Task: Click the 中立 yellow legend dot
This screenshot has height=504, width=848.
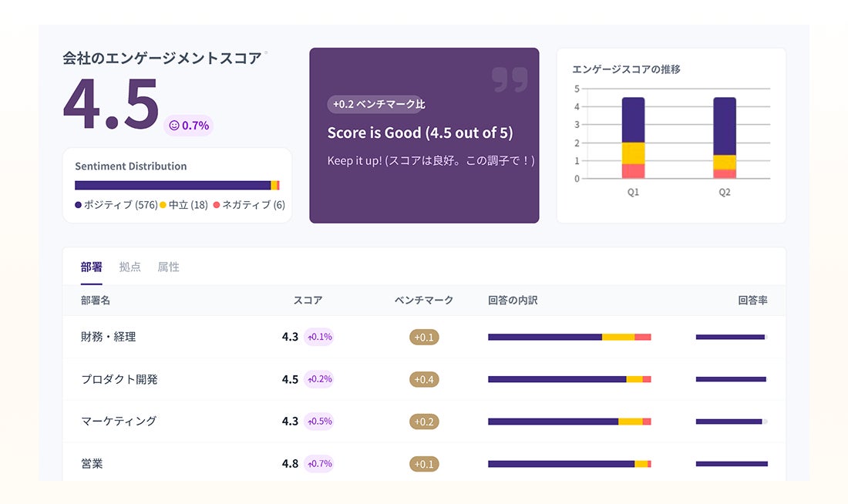Action: [163, 205]
